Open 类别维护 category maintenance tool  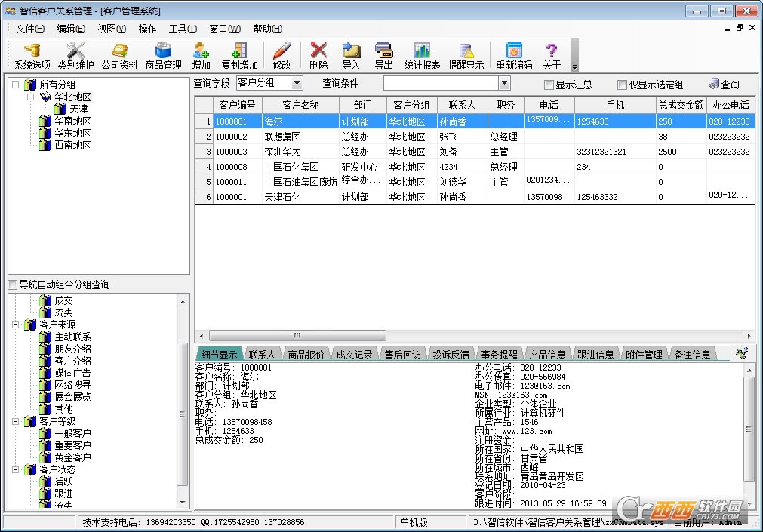tap(75, 56)
